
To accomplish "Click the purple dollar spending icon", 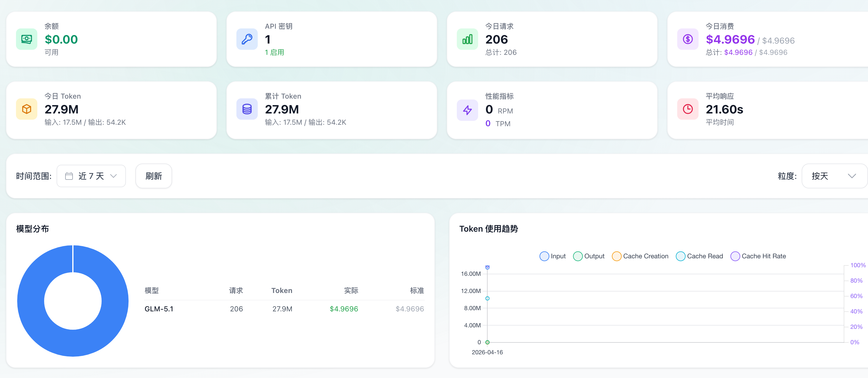I will click(688, 39).
